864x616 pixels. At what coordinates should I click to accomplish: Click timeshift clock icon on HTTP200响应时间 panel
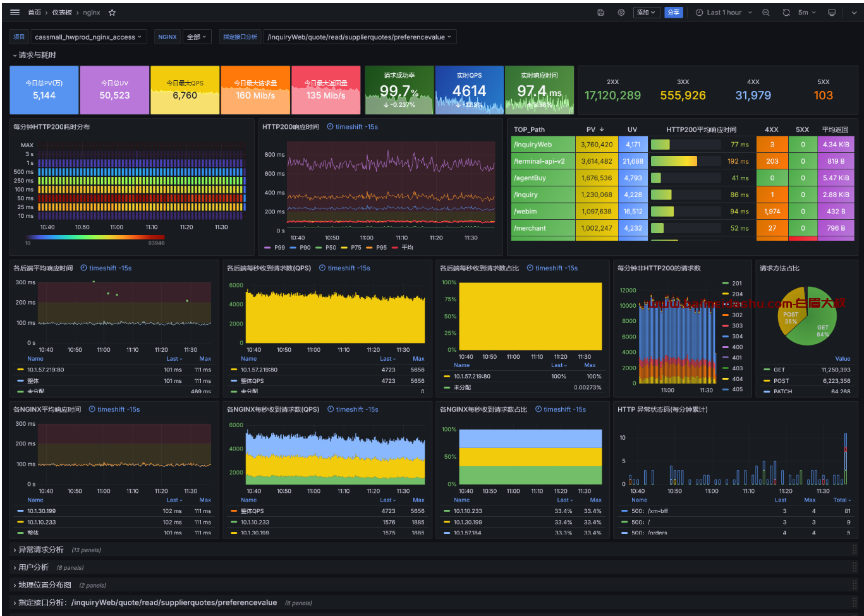330,127
